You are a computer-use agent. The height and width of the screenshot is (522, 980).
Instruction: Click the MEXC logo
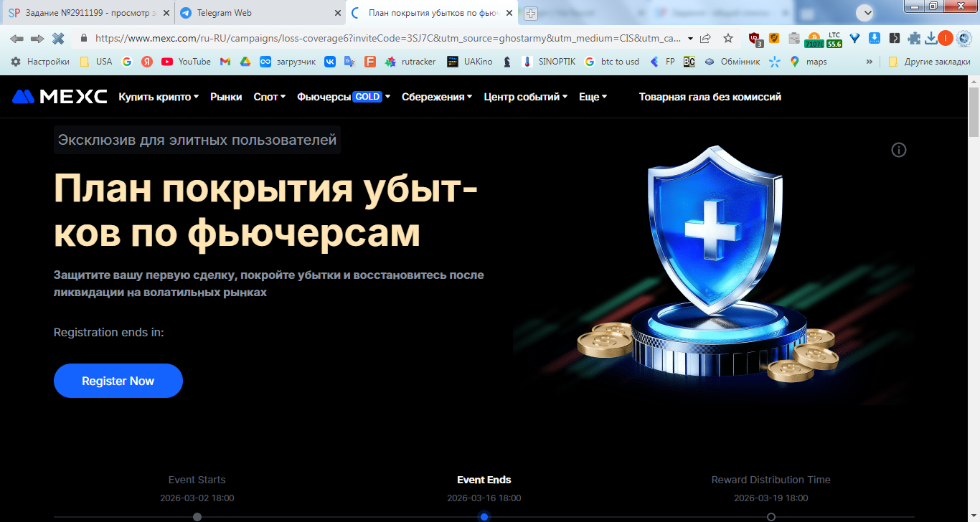60,97
